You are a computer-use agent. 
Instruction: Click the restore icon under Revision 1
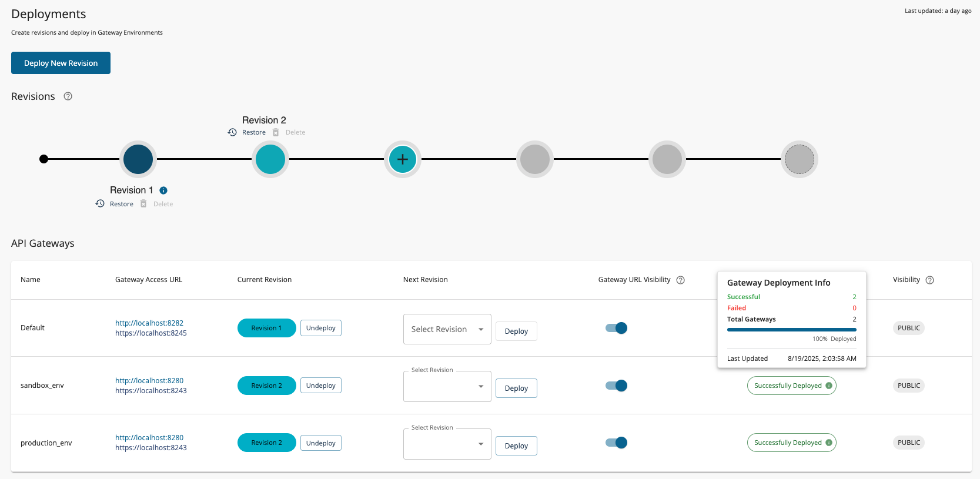pos(100,203)
